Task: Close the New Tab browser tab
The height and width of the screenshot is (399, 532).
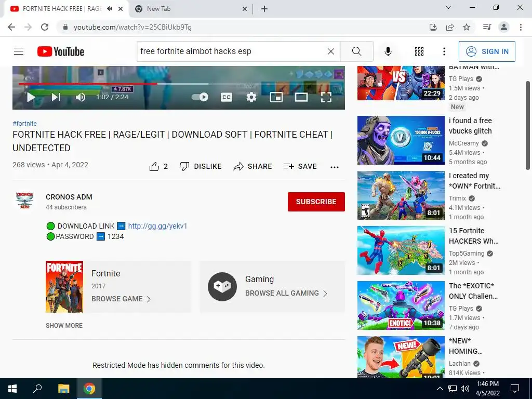Action: (245, 9)
